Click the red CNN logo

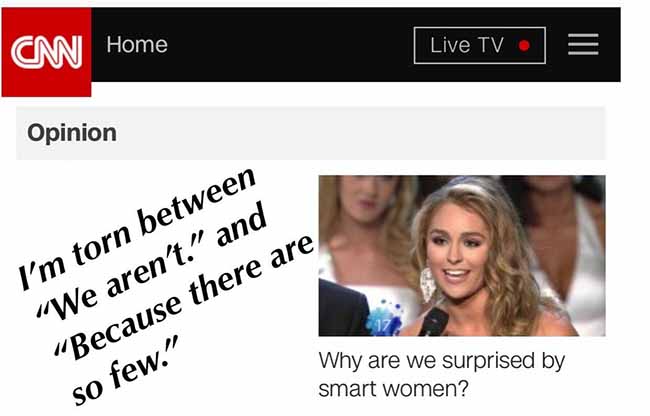click(x=46, y=52)
